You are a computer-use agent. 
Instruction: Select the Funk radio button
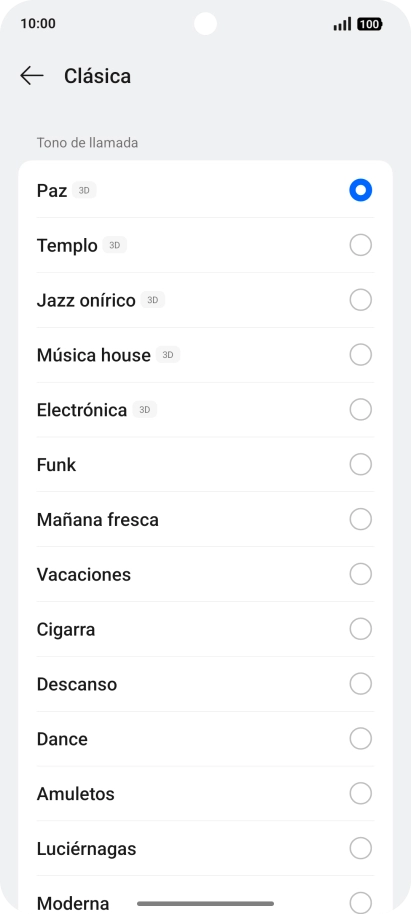(360, 465)
